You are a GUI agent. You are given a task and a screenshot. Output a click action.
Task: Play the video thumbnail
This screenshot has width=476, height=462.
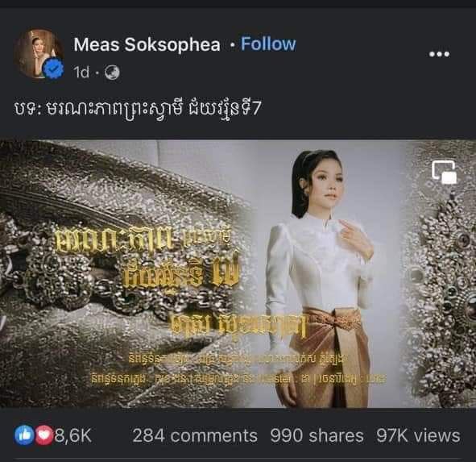238,273
